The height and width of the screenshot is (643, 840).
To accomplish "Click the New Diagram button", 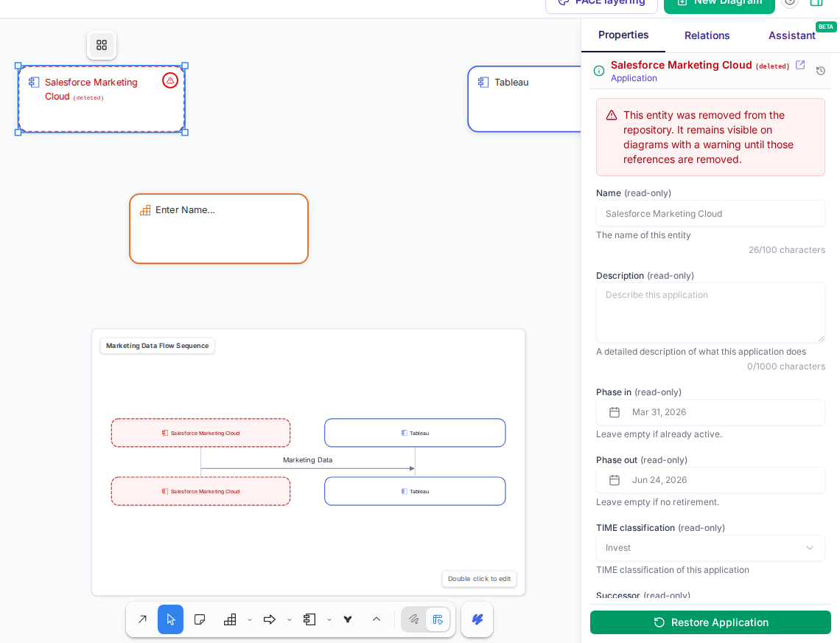I will (719, 3).
